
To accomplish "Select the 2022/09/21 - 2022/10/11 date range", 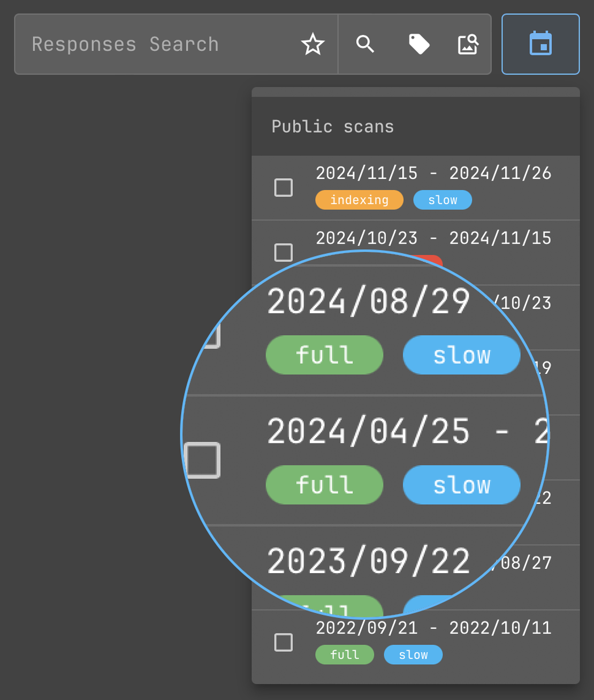I will [433, 628].
